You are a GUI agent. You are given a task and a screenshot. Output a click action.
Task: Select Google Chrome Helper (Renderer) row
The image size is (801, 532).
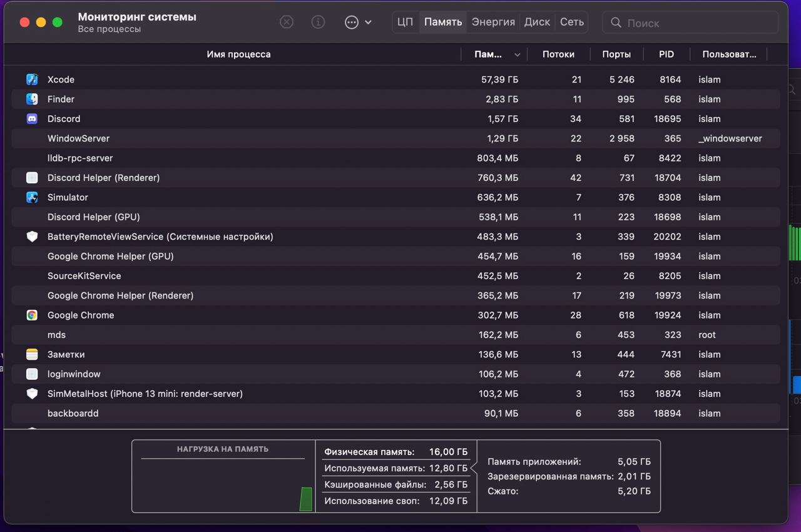(x=395, y=295)
